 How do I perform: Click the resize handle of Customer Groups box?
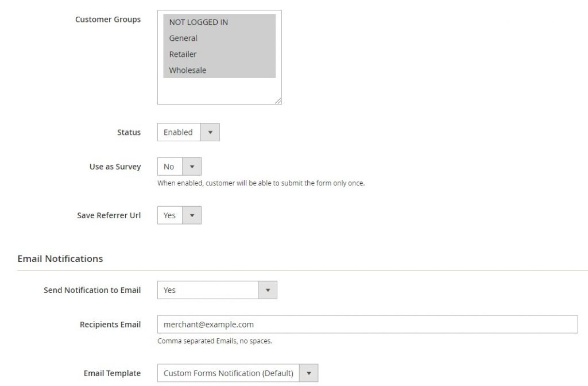(278, 101)
